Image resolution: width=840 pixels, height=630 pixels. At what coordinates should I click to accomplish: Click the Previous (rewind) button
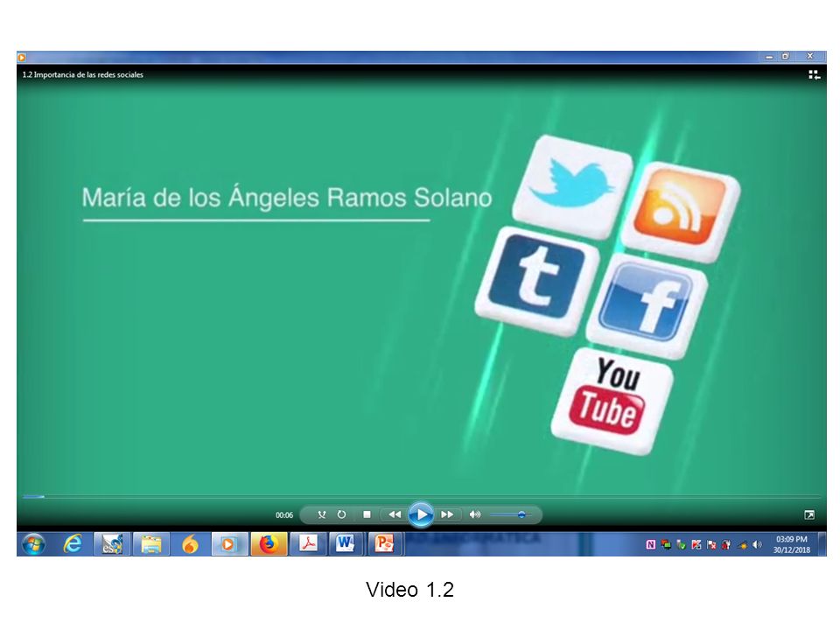tap(395, 514)
